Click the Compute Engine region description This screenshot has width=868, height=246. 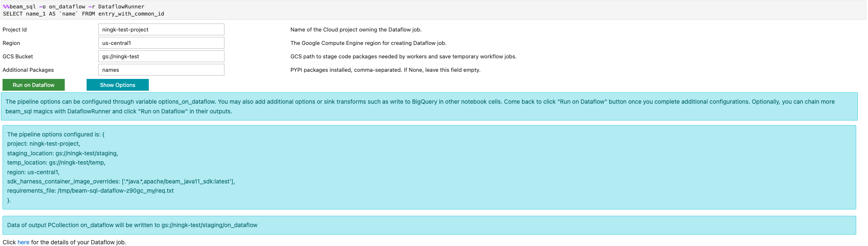point(368,43)
